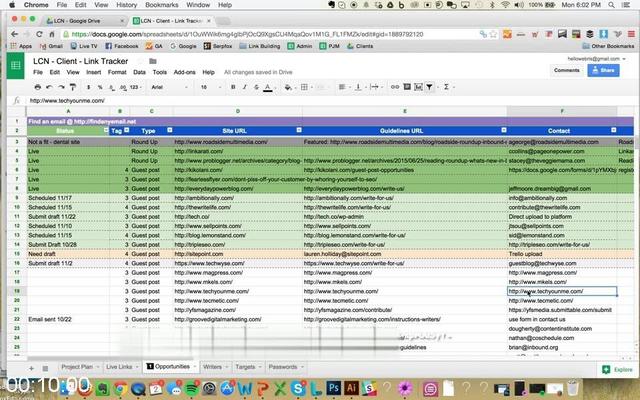Open the Status column filter dropdown

(106, 130)
